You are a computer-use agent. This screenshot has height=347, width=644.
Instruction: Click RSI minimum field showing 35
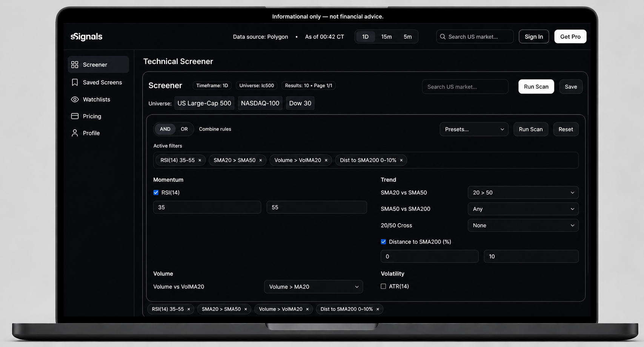tap(207, 207)
